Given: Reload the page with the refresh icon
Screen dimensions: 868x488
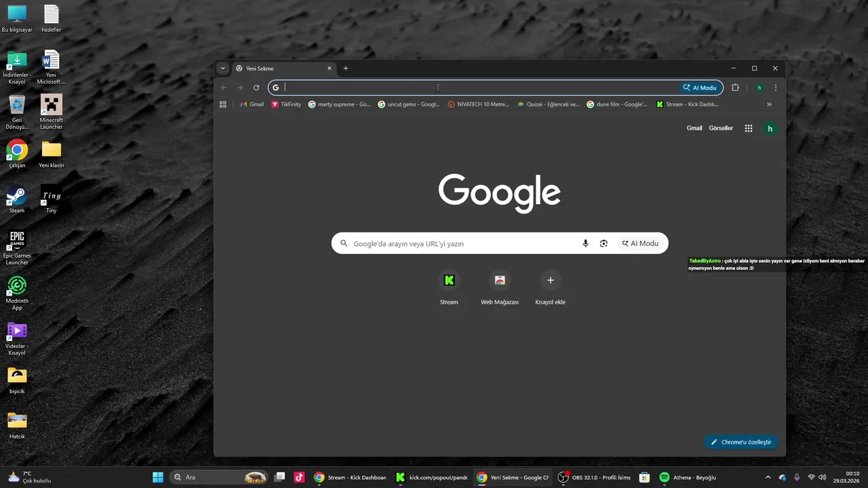Looking at the screenshot, I should [x=256, y=87].
